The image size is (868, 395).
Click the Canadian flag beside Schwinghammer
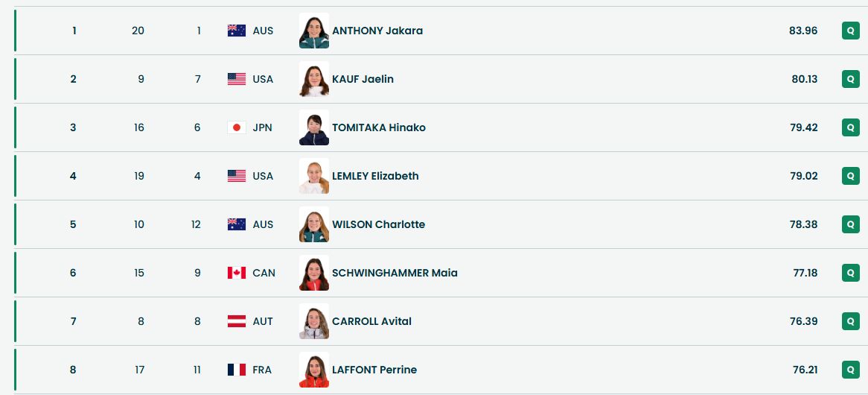236,273
